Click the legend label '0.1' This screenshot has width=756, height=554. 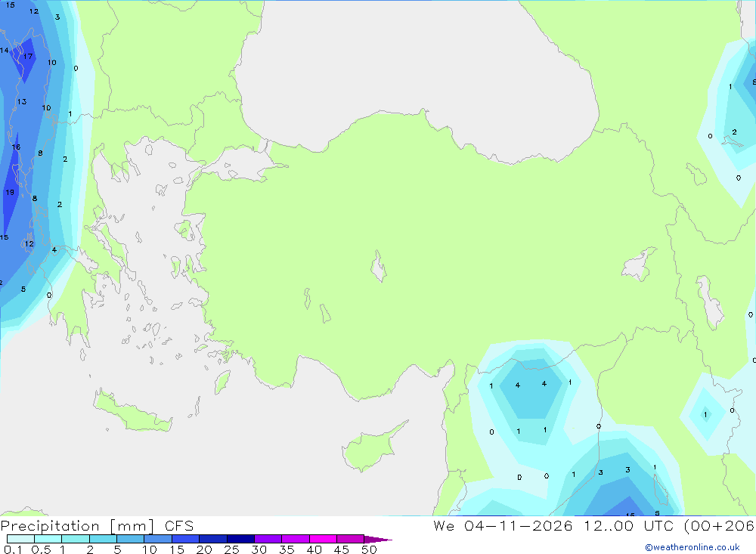click(x=13, y=549)
